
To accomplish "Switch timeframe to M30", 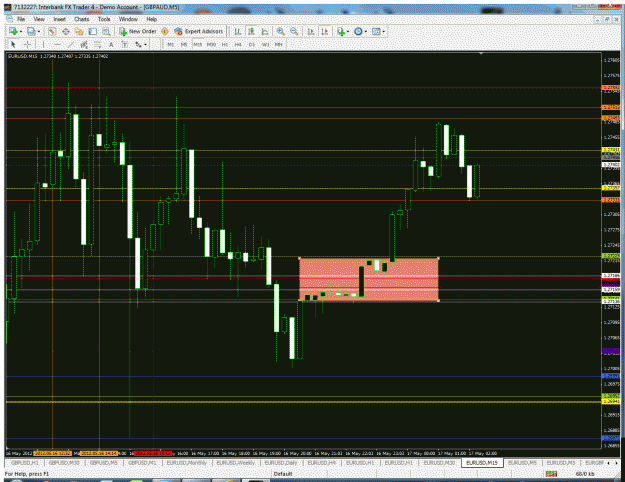I will click(211, 45).
